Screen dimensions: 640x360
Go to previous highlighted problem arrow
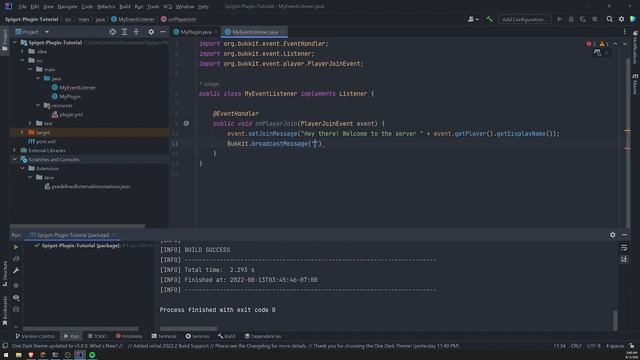(616, 44)
